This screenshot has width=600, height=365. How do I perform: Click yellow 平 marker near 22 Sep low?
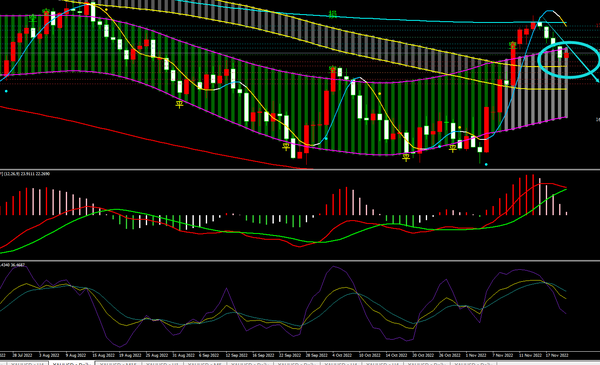pyautogui.click(x=286, y=147)
